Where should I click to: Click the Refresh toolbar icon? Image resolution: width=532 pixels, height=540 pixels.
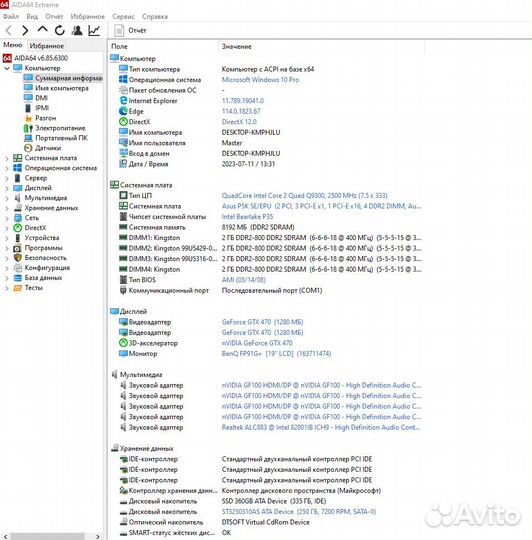pyautogui.click(x=60, y=31)
